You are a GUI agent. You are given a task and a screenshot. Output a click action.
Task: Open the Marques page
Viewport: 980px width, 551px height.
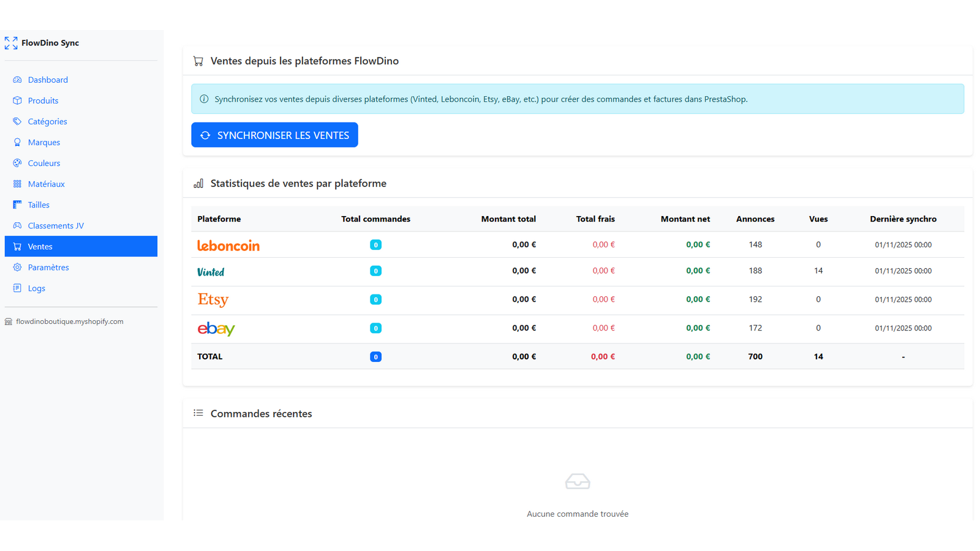coord(43,142)
